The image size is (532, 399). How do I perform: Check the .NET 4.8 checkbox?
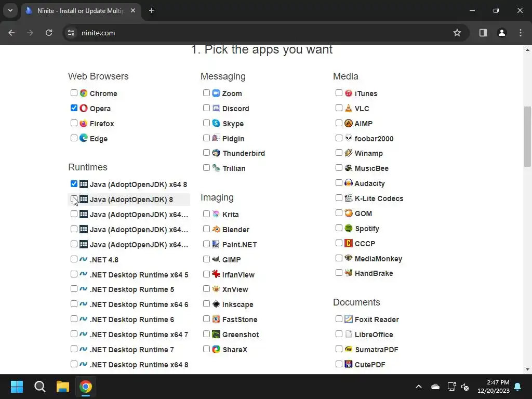(74, 259)
